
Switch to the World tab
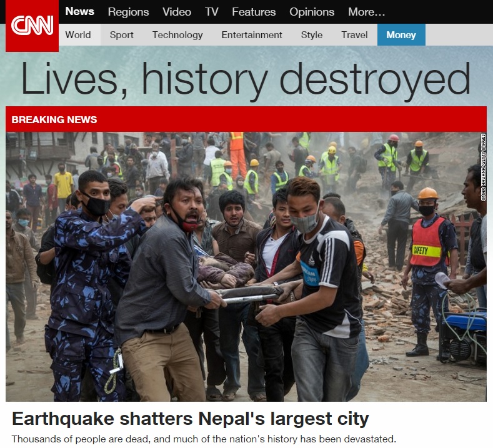tap(79, 35)
